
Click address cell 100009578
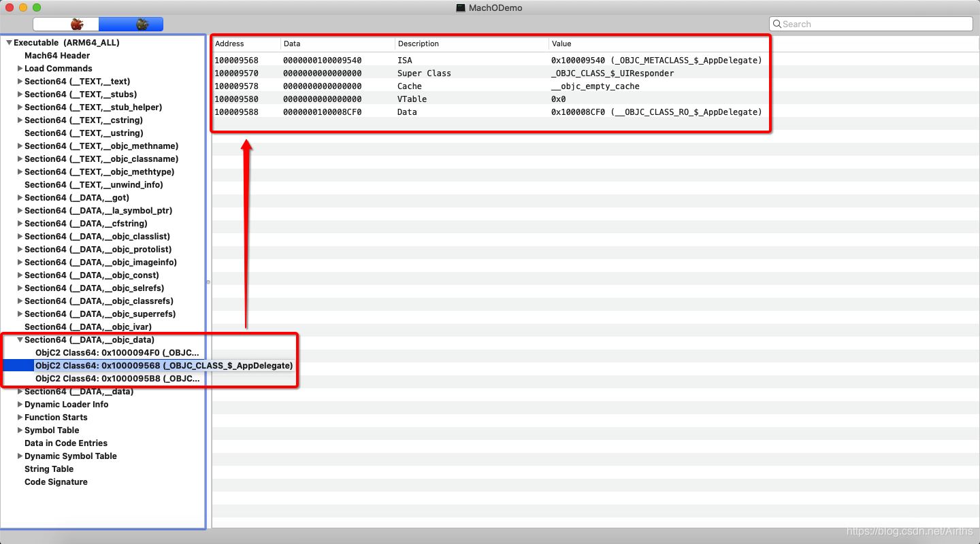point(236,86)
